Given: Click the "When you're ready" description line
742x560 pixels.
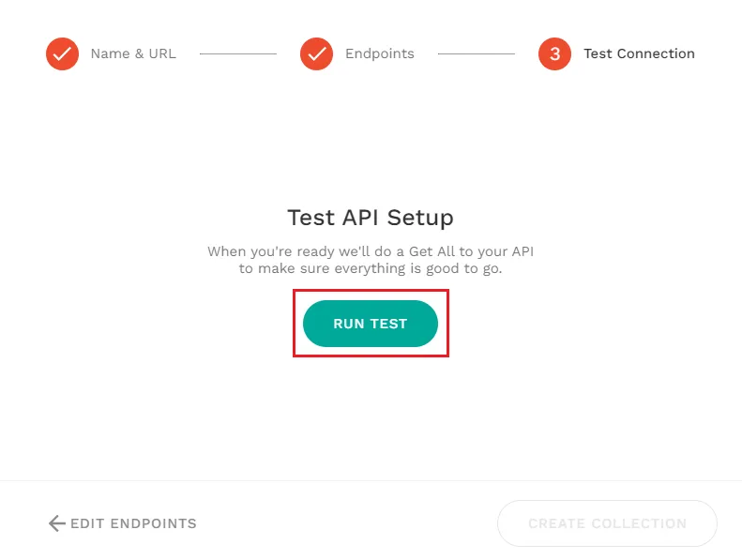Looking at the screenshot, I should click(371, 251).
